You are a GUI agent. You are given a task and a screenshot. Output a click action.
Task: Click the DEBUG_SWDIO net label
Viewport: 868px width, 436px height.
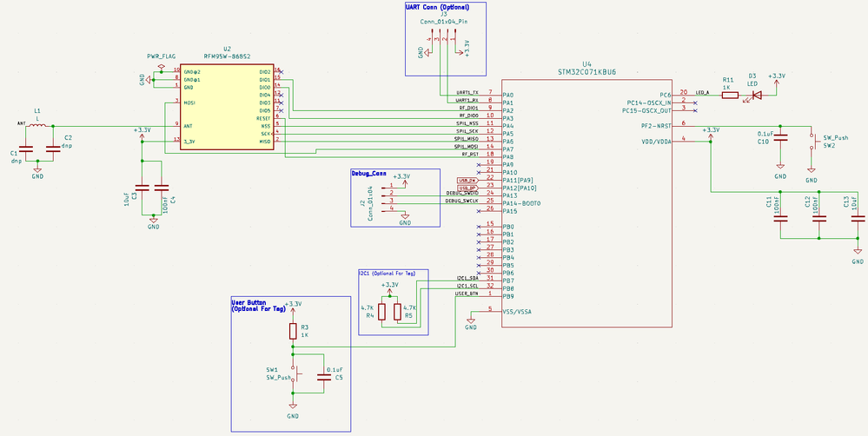(462, 193)
